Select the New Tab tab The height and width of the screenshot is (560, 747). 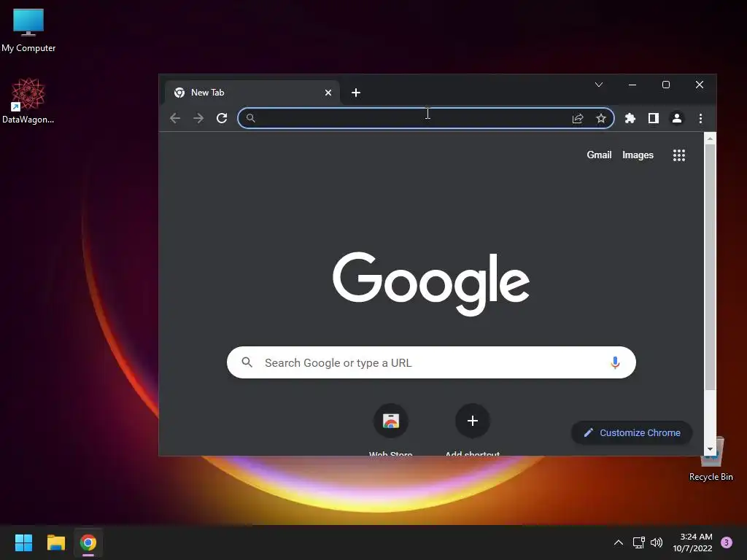point(252,93)
